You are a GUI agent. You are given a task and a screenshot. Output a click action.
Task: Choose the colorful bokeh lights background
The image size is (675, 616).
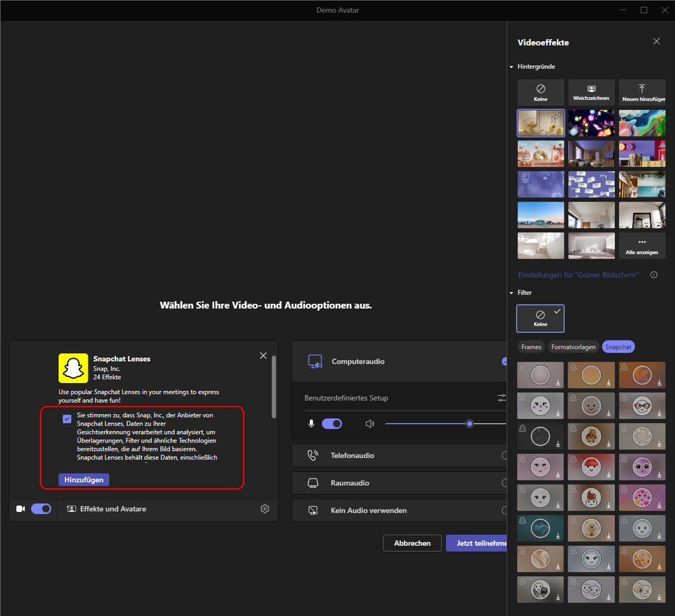591,123
